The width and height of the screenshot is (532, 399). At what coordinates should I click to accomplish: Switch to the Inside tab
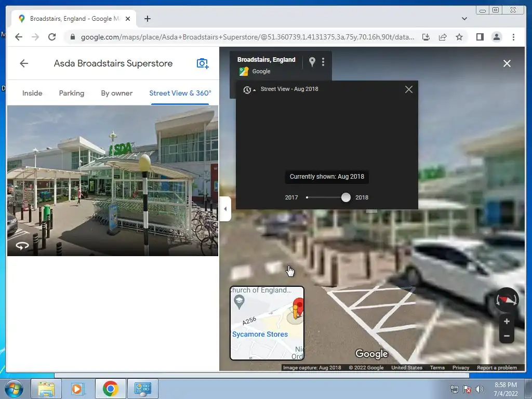(x=32, y=93)
